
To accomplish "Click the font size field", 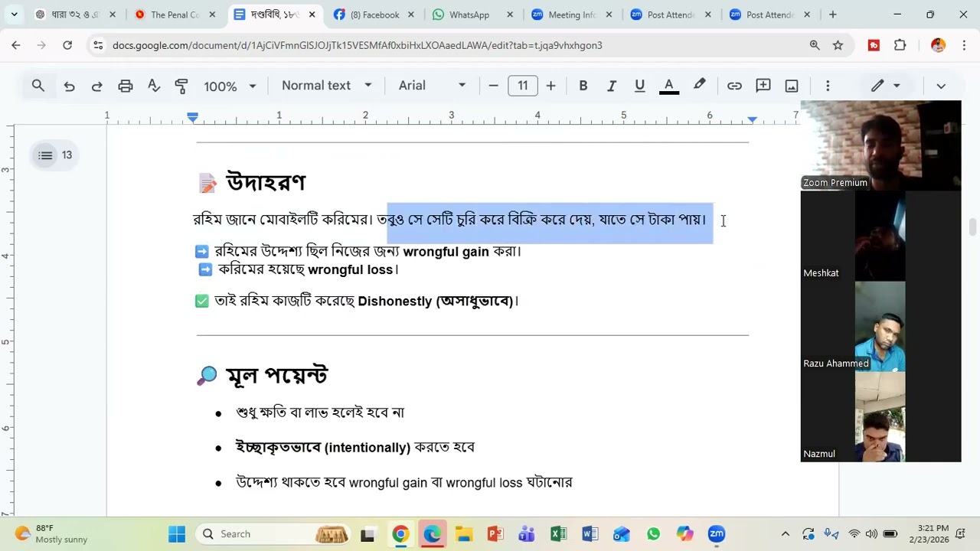I will 522,86.
